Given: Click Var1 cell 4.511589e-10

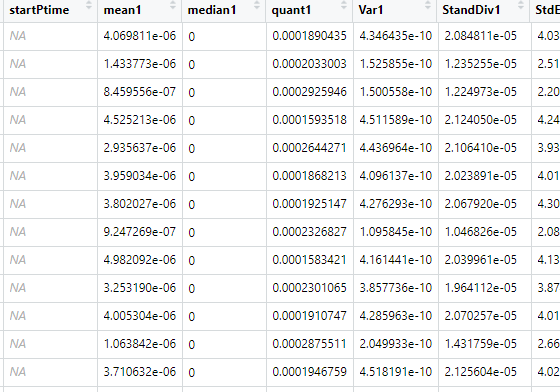Looking at the screenshot, I should [395, 120].
